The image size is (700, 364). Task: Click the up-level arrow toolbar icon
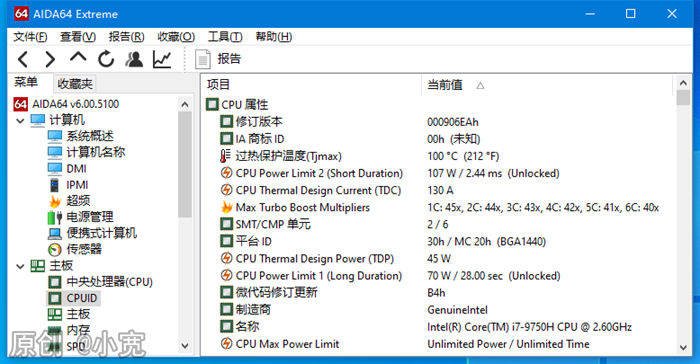[x=78, y=57]
